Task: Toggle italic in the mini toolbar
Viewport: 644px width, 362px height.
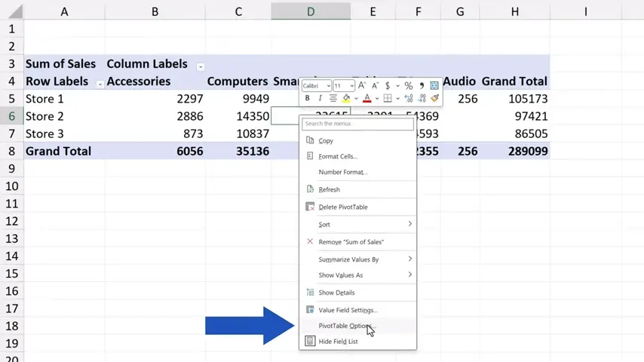Action: (320, 99)
